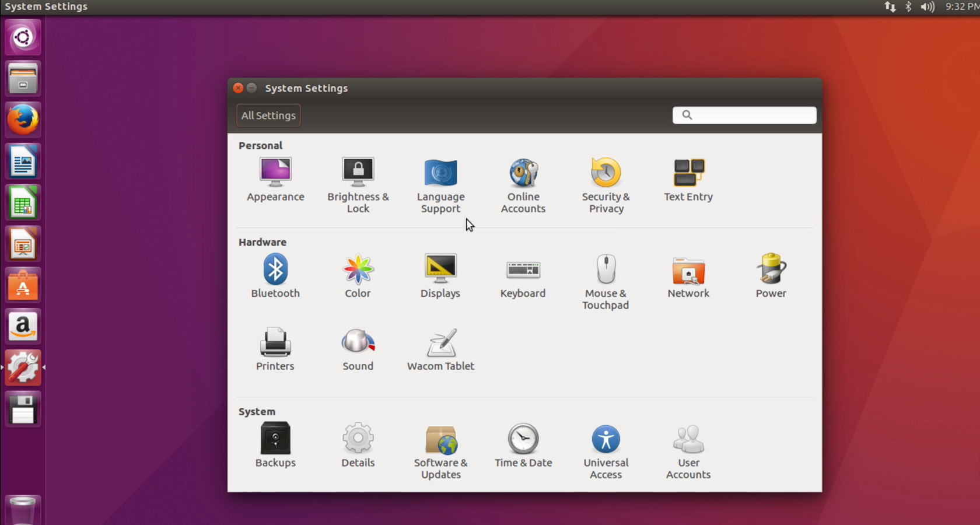
Task: Open Trash from launcher
Action: pyautogui.click(x=23, y=510)
